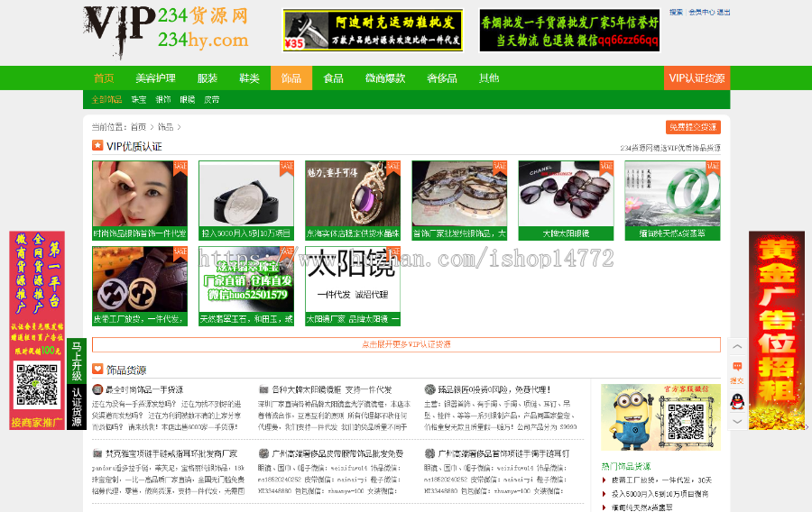Click the down arrow on floating toolbar
Viewport: 812px width, 512px height.
(737, 422)
